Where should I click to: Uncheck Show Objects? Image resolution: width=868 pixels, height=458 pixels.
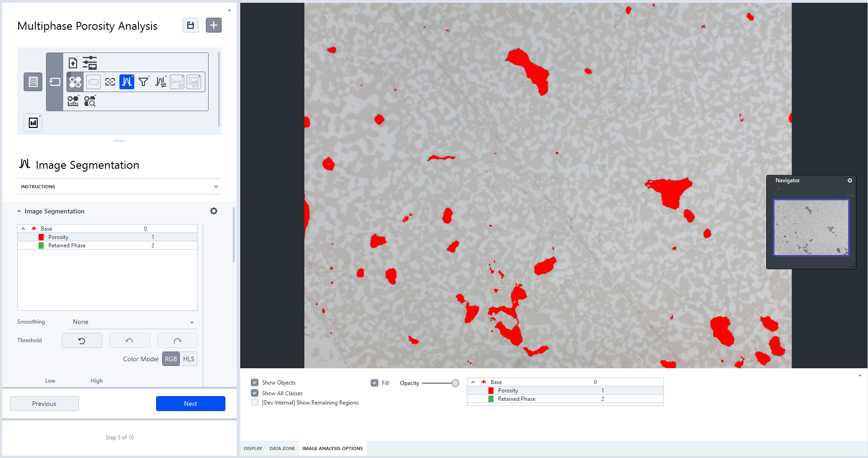tap(255, 382)
